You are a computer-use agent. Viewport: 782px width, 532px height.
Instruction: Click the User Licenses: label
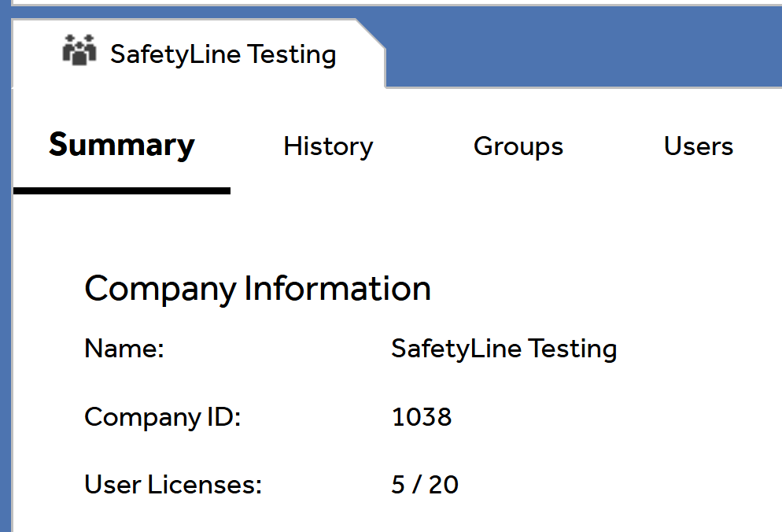click(172, 485)
